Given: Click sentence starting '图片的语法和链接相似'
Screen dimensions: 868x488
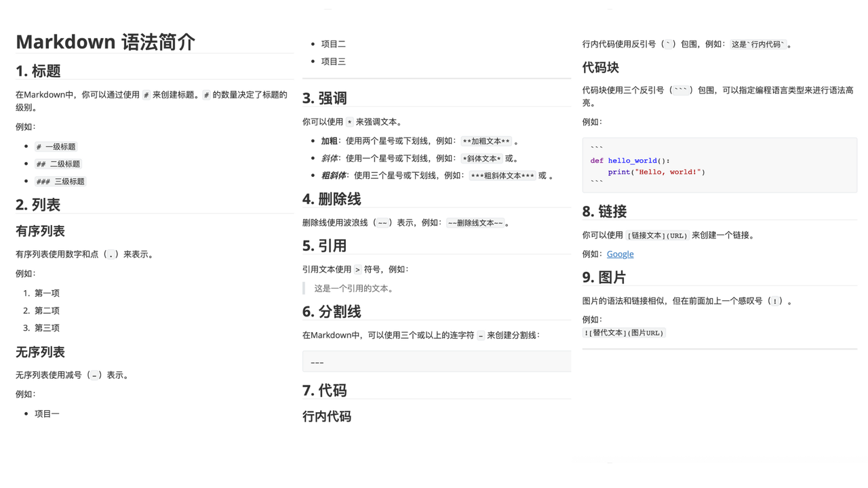Looking at the screenshot, I should 688,301.
